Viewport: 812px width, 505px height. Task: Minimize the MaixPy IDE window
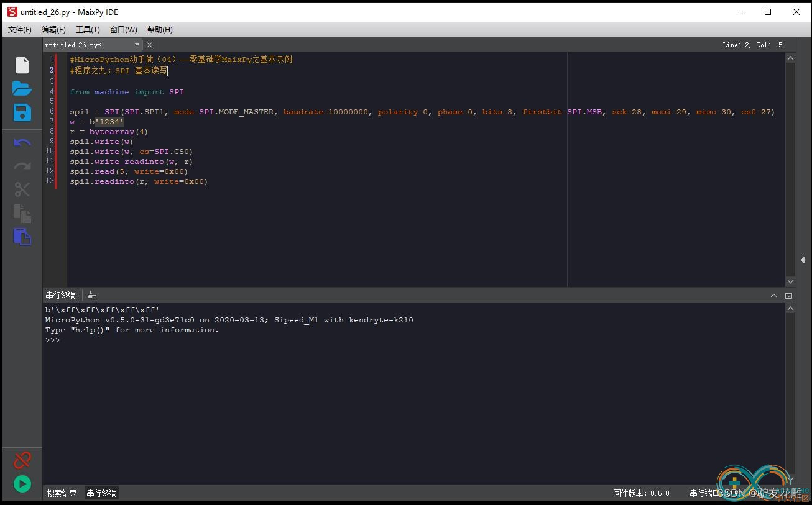740,12
